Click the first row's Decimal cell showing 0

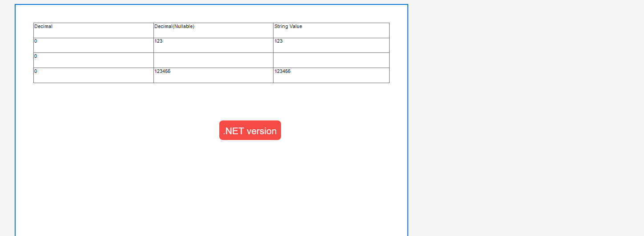point(93,45)
